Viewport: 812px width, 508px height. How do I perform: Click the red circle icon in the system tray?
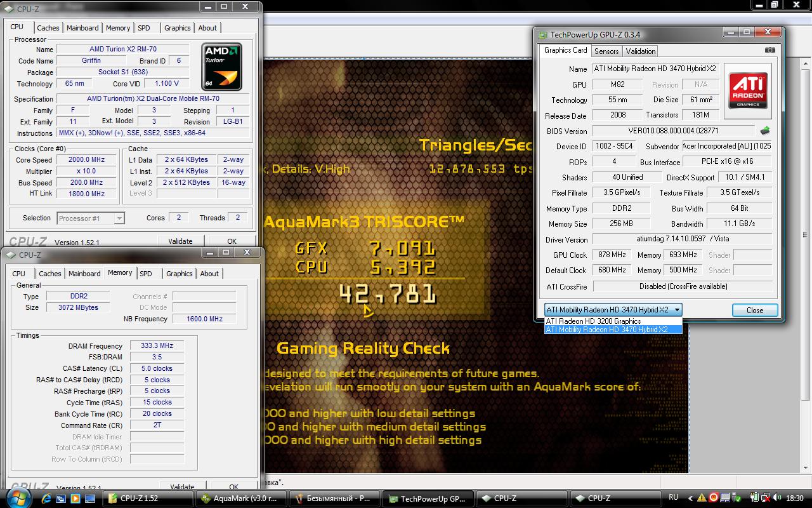click(x=713, y=498)
